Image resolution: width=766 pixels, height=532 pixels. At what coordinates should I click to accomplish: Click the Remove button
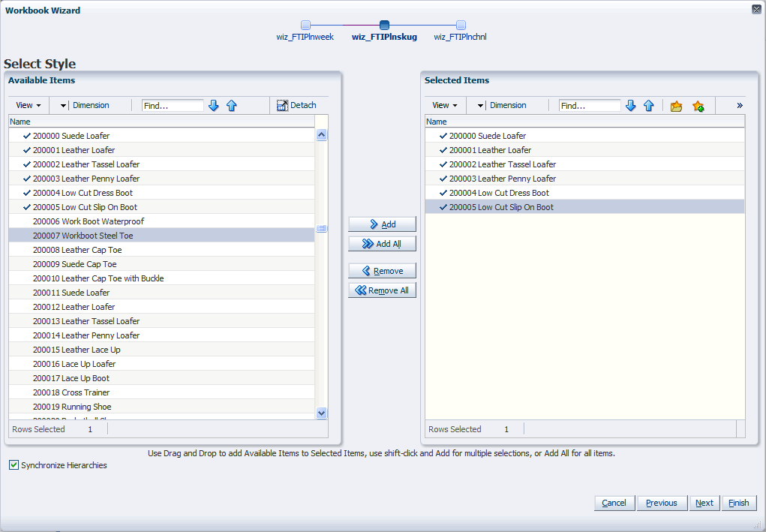coord(382,271)
